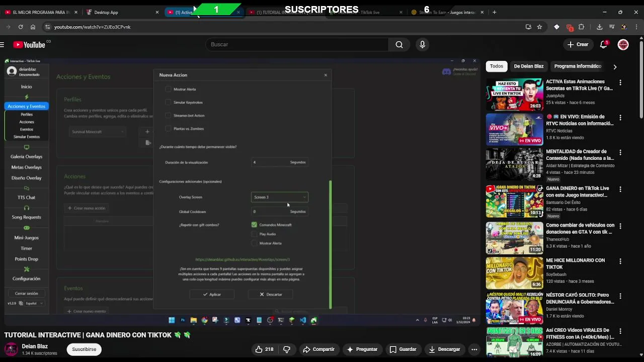Open the Overlay Screen dropdown showing Screen 3
The image size is (644, 362).
[279, 197]
